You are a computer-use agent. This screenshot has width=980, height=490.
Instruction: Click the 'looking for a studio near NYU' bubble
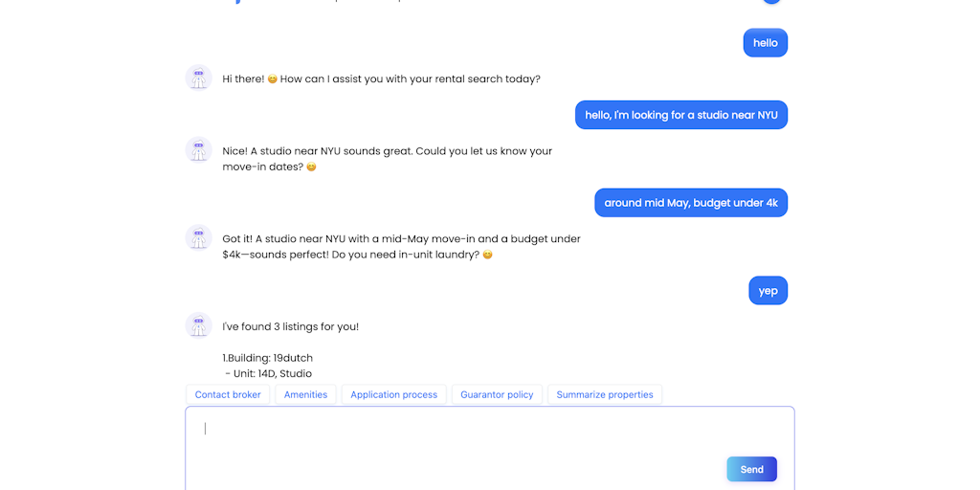[681, 115]
